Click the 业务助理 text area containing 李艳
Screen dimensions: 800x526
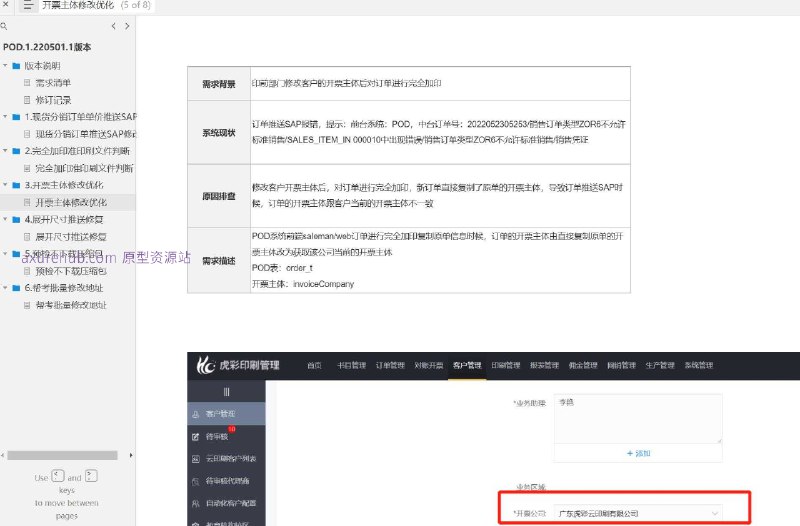pyautogui.click(x=638, y=418)
